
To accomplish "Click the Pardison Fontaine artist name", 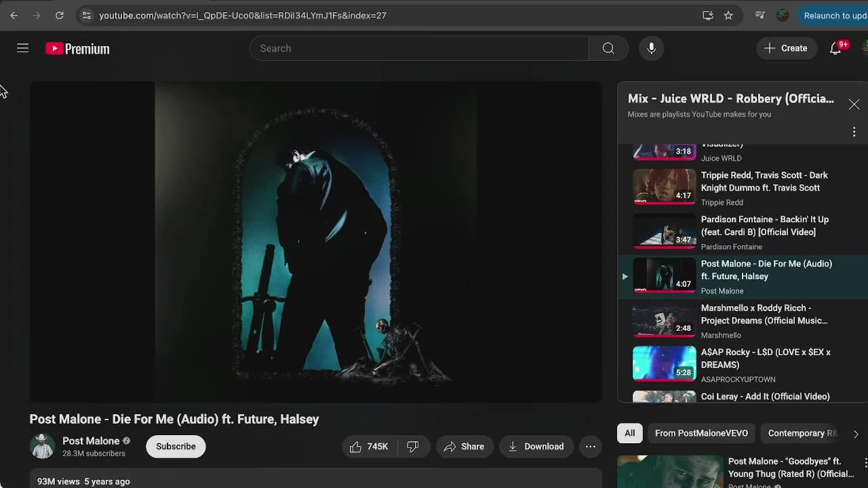I will [x=732, y=247].
